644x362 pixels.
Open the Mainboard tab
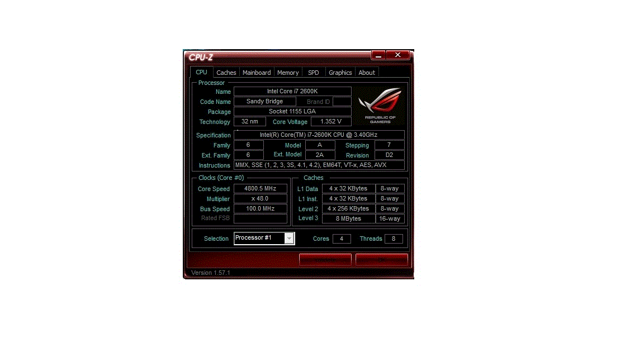pos(257,73)
